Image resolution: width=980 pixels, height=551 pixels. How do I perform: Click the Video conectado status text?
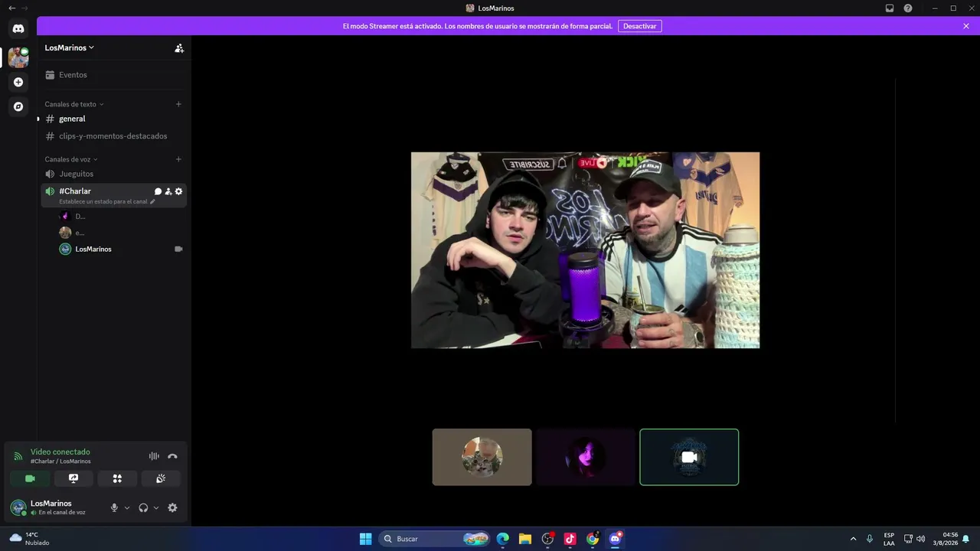pyautogui.click(x=60, y=452)
